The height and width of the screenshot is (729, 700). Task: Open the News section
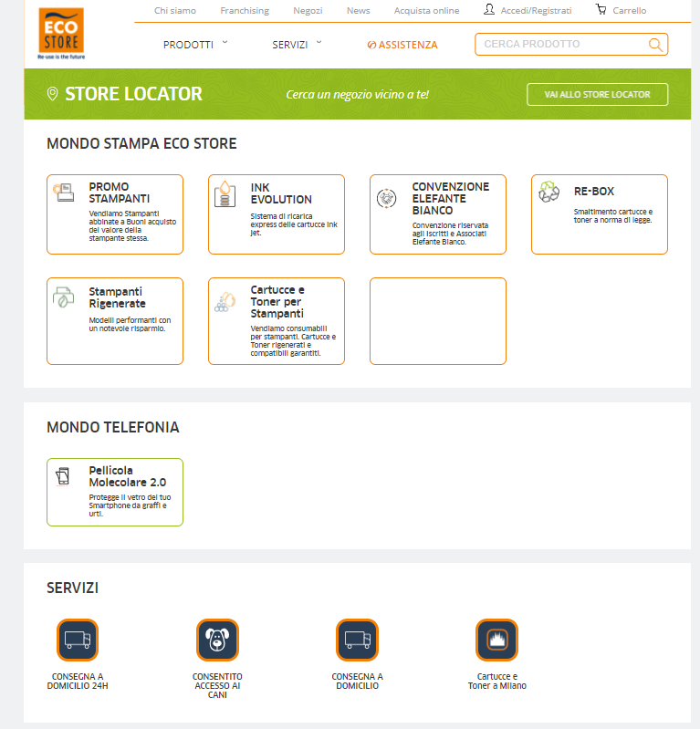tap(358, 10)
